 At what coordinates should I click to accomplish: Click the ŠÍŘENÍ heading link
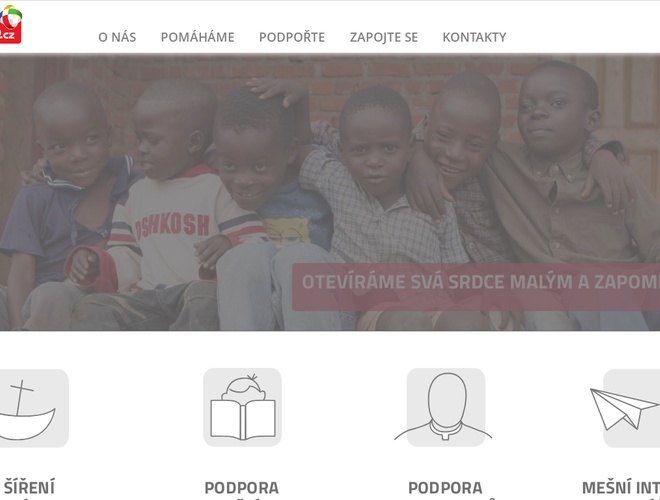pyautogui.click(x=29, y=487)
